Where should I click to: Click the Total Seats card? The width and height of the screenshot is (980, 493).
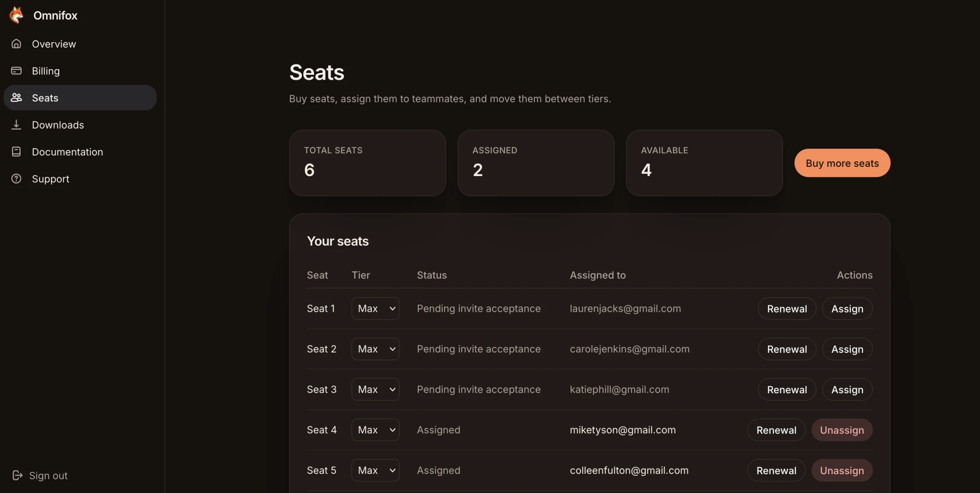[x=367, y=163]
